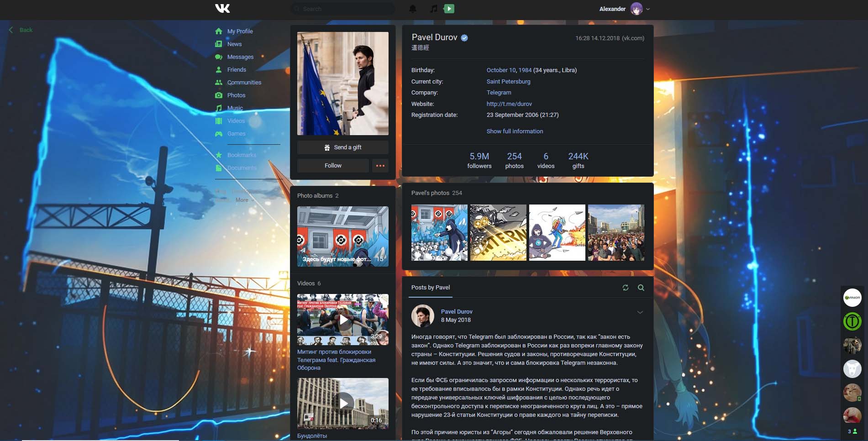Click the Videos film icon
This screenshot has height=441, width=868.
pos(219,121)
